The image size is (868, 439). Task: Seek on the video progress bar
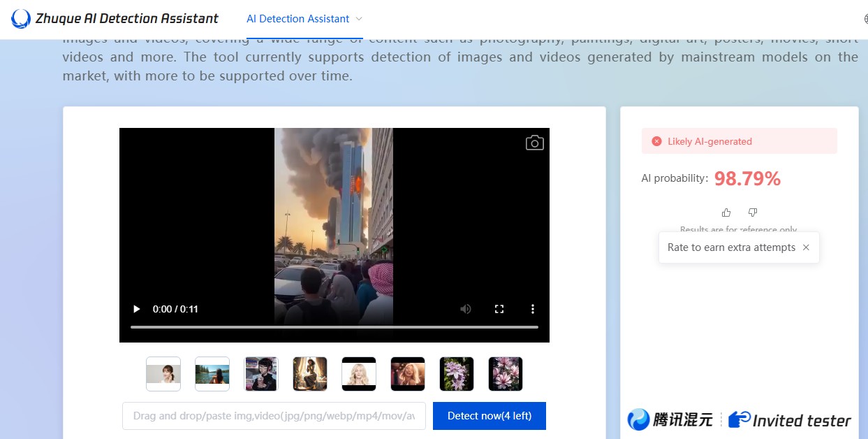[x=334, y=327]
